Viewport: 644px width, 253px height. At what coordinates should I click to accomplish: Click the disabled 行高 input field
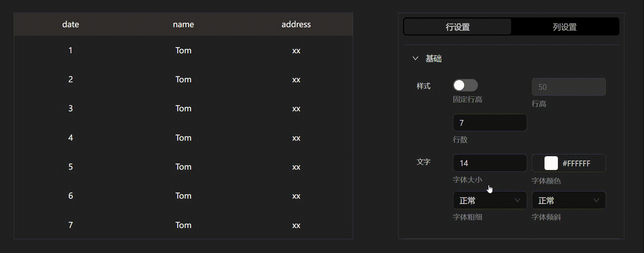[x=568, y=87]
